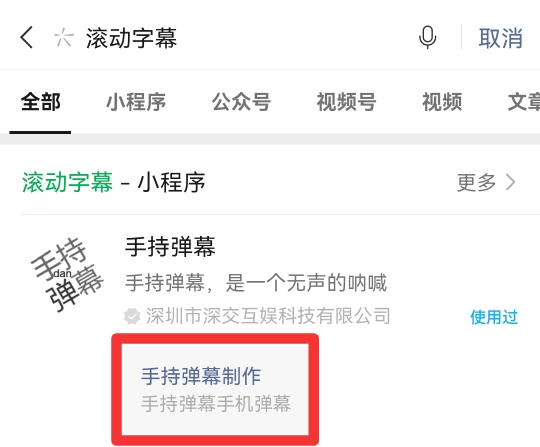Switch to the 视频号 tab
The image size is (540, 447).
(346, 102)
